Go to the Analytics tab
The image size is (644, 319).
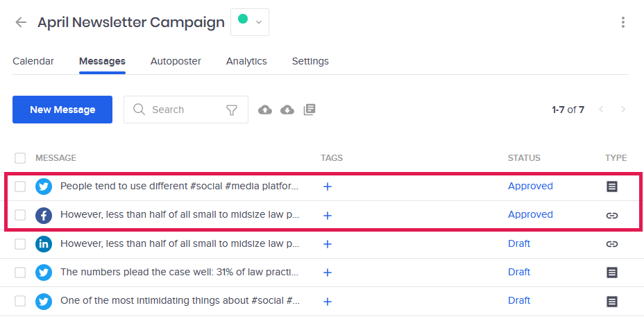(x=246, y=61)
